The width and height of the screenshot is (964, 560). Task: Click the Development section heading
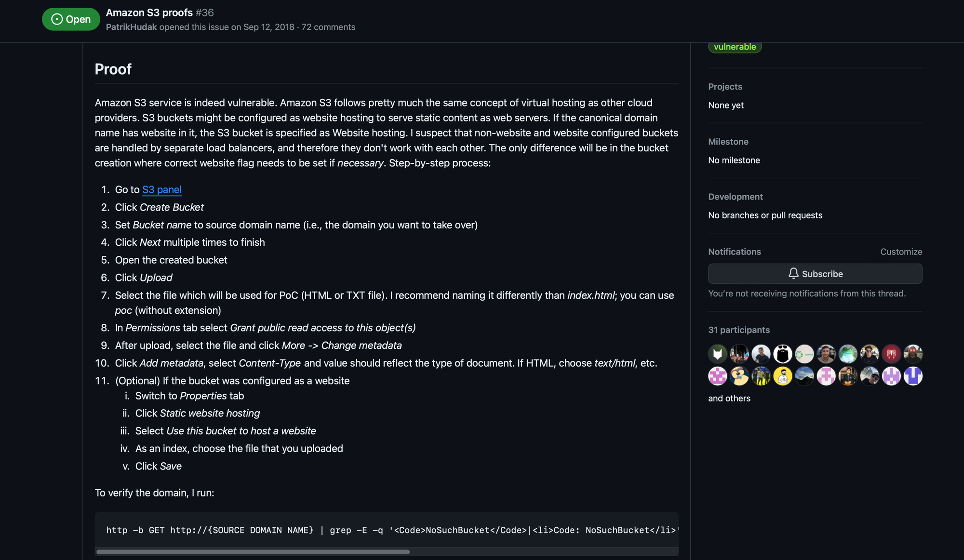tap(735, 197)
